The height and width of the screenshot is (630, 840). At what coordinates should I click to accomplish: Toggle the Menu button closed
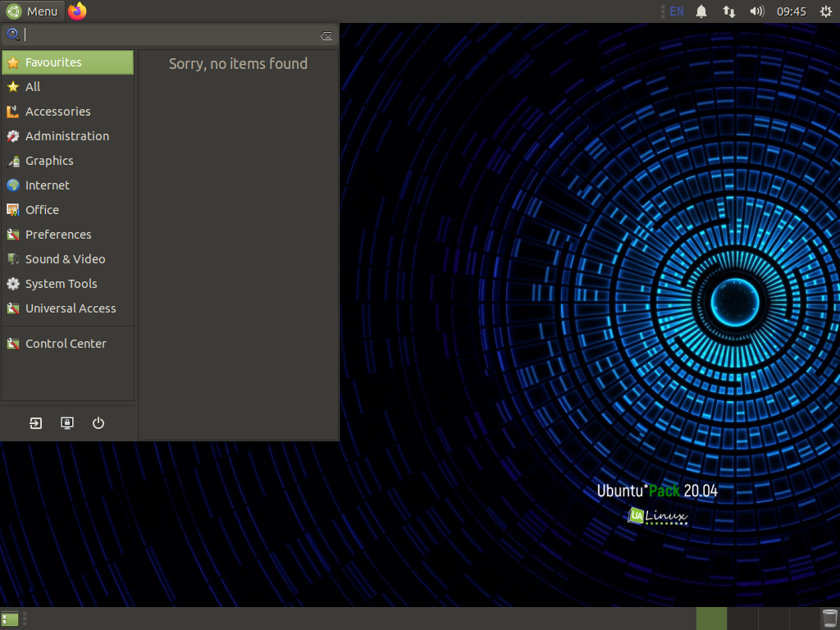coord(32,11)
